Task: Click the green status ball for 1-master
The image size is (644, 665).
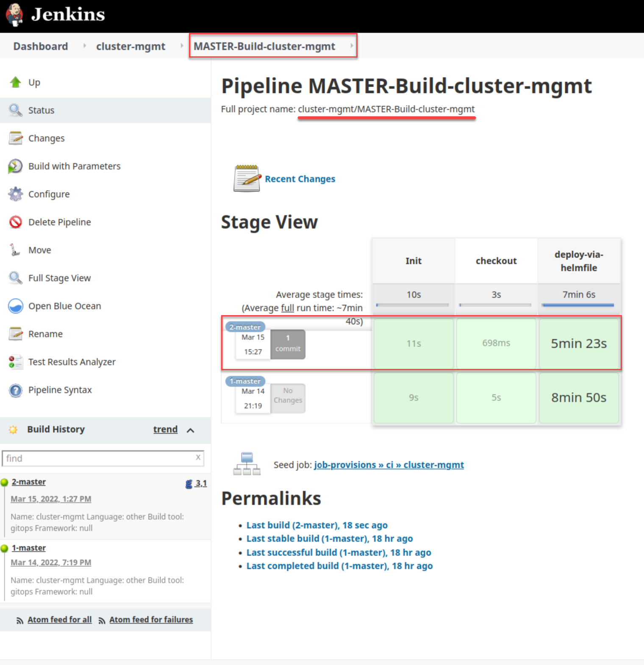Action: pyautogui.click(x=5, y=548)
